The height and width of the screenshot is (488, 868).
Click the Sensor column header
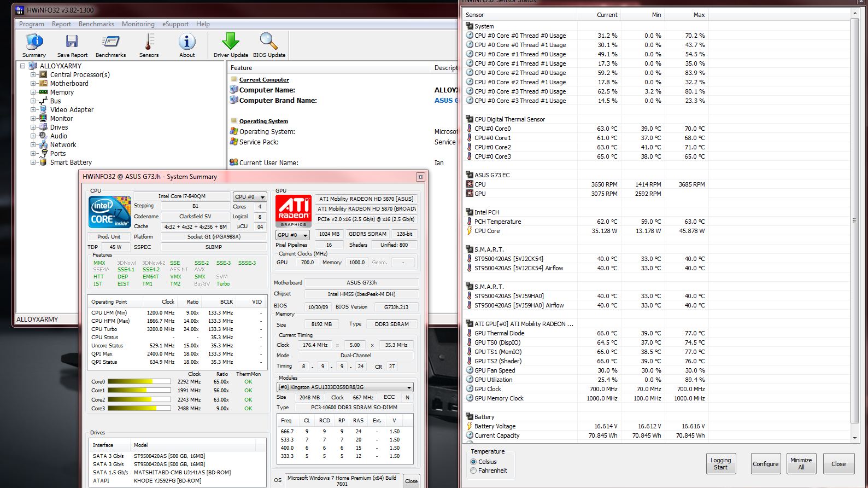click(x=520, y=15)
